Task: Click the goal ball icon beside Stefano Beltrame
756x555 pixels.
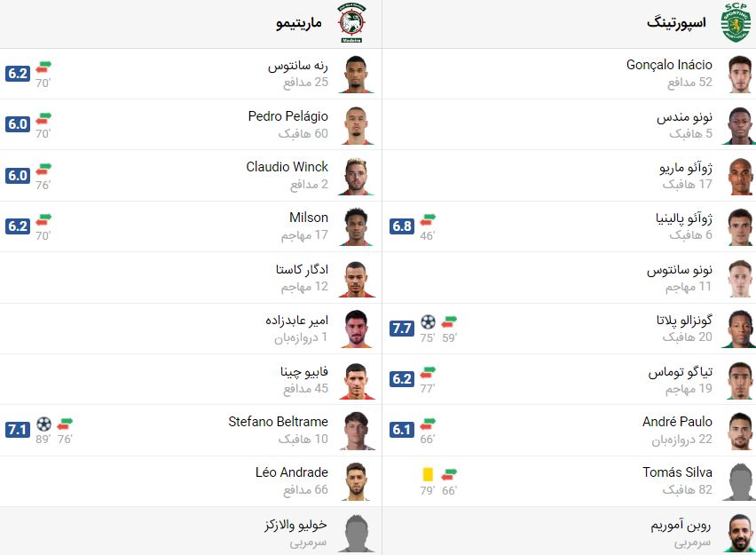Action: pos(44,424)
